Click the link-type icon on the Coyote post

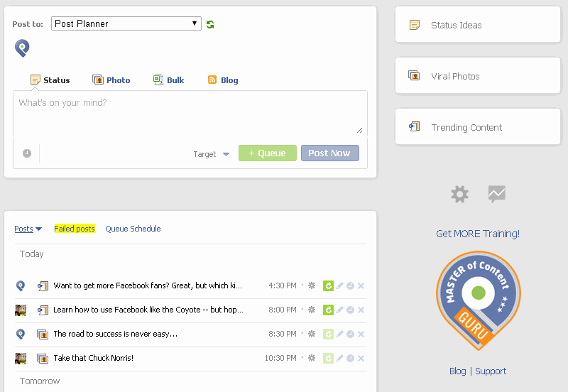[43, 310]
